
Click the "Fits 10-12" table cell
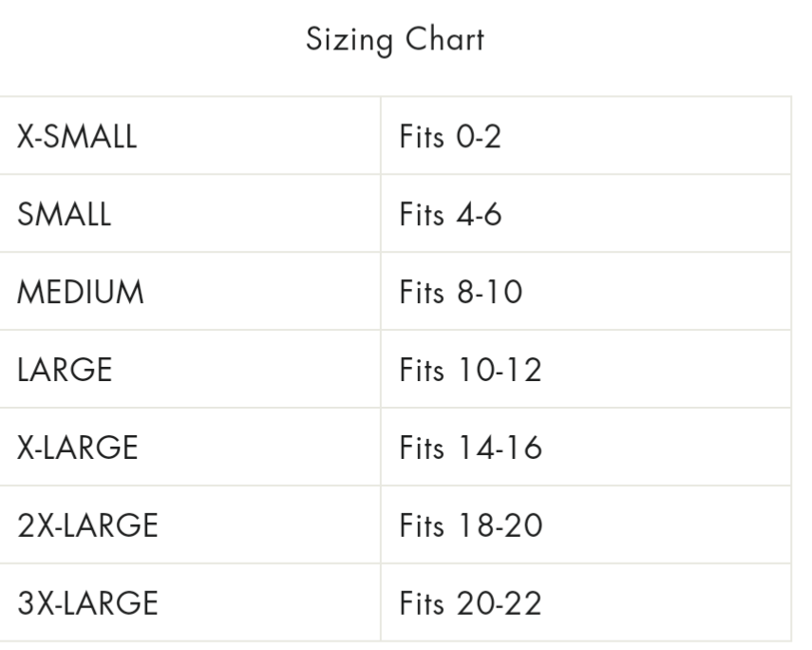pyautogui.click(x=471, y=371)
